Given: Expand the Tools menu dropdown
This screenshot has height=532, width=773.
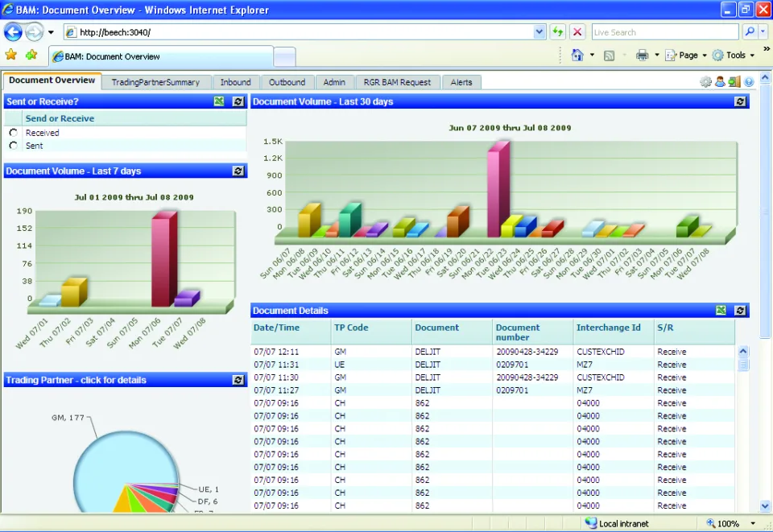Looking at the screenshot, I should 752,56.
